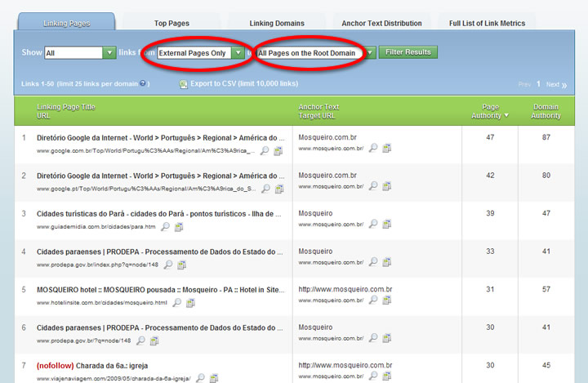The width and height of the screenshot is (588, 383).
Task: Click the Export to CSV file icon
Action: [183, 84]
